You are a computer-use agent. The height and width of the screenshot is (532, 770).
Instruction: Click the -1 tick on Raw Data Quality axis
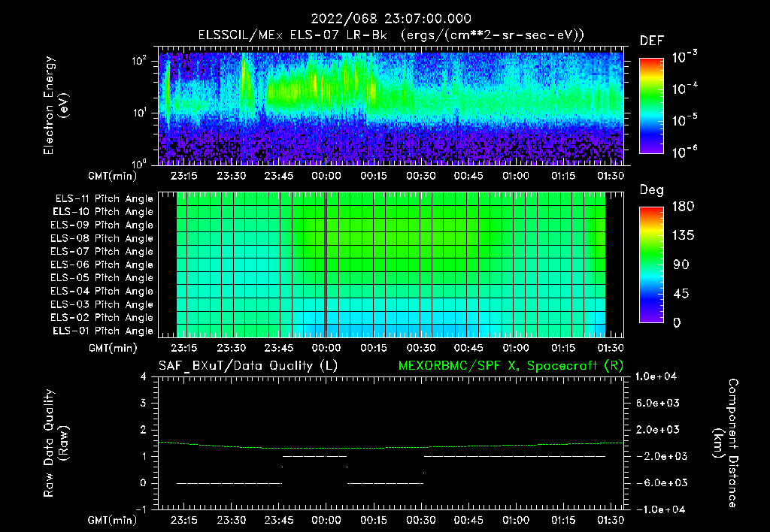[141, 509]
